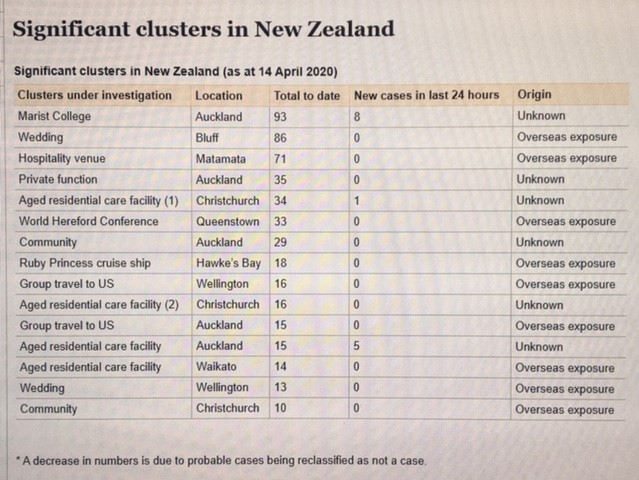This screenshot has height=480, width=639.
Task: Click the 'Total to date' column header
Action: pos(307,95)
